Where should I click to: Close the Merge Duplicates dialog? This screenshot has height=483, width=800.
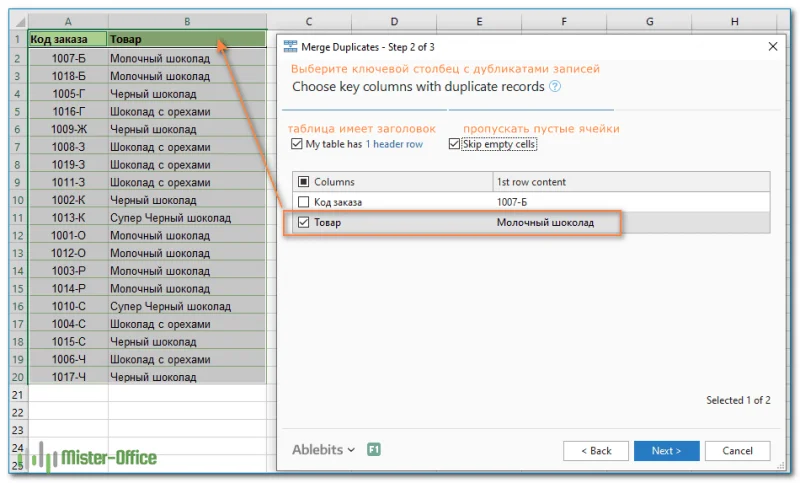point(772,46)
